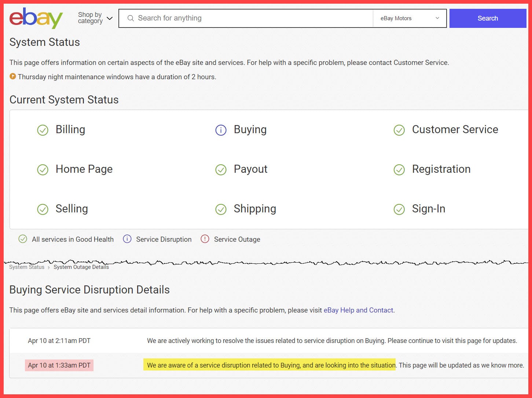Open the Registration status entry
This screenshot has width=532, height=398.
[x=441, y=169]
